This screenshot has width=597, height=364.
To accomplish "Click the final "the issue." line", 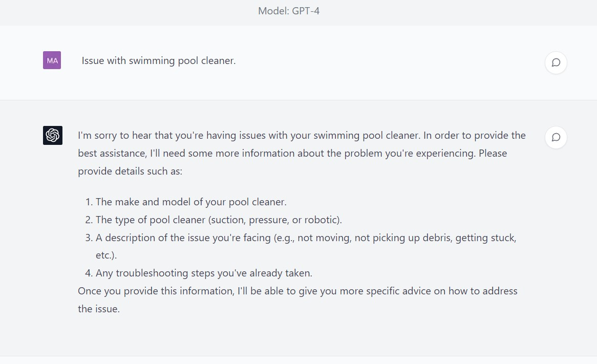I will coord(99,309).
